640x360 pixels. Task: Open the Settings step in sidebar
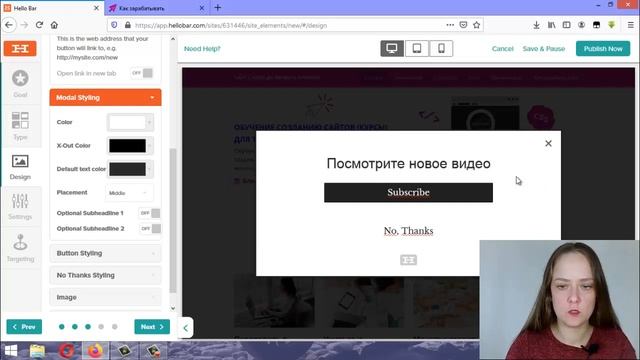(20, 206)
